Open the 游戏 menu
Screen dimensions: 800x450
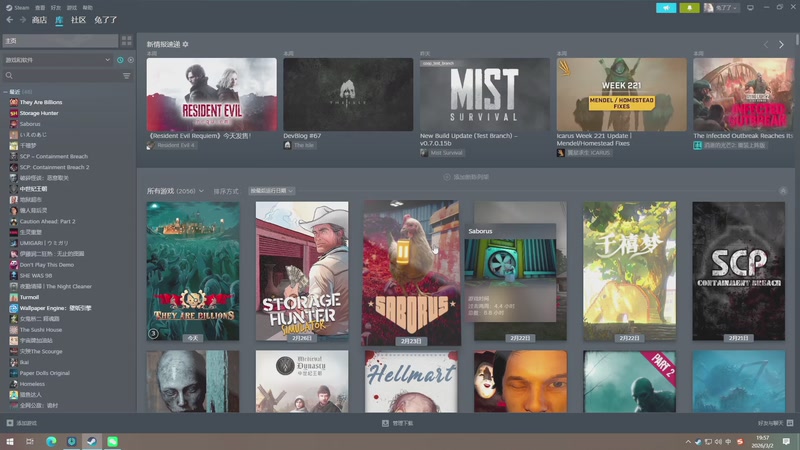72,8
